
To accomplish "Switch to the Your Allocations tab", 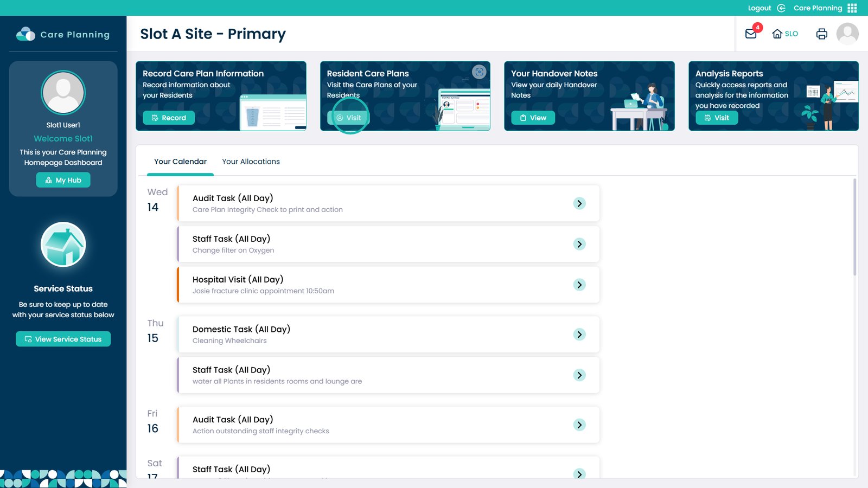I will click(251, 162).
